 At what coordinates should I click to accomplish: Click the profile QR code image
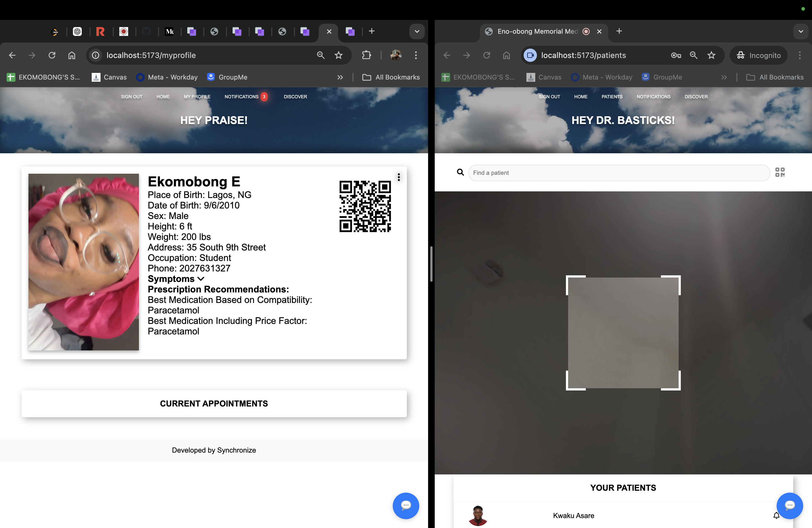[365, 206]
